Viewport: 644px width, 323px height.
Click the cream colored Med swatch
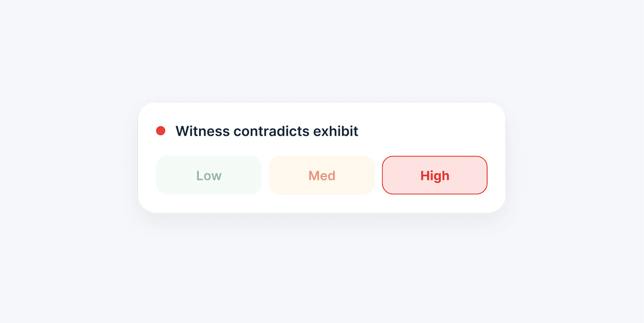coord(322,175)
